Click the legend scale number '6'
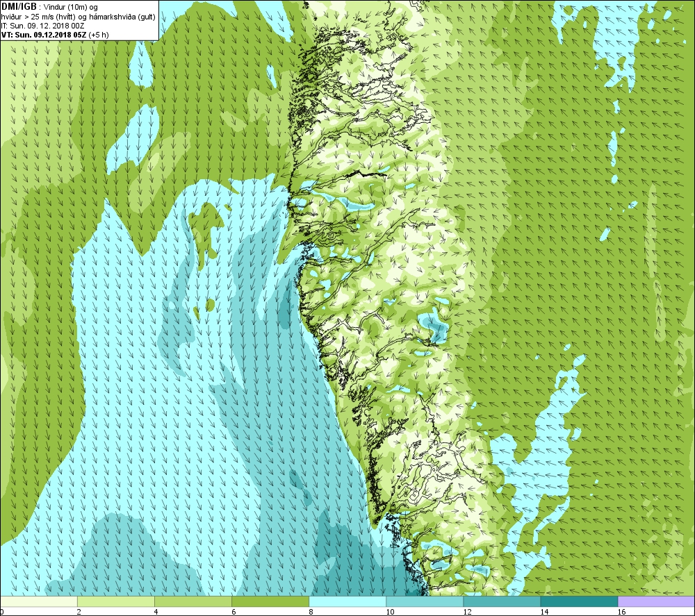695x616 pixels. point(234,612)
